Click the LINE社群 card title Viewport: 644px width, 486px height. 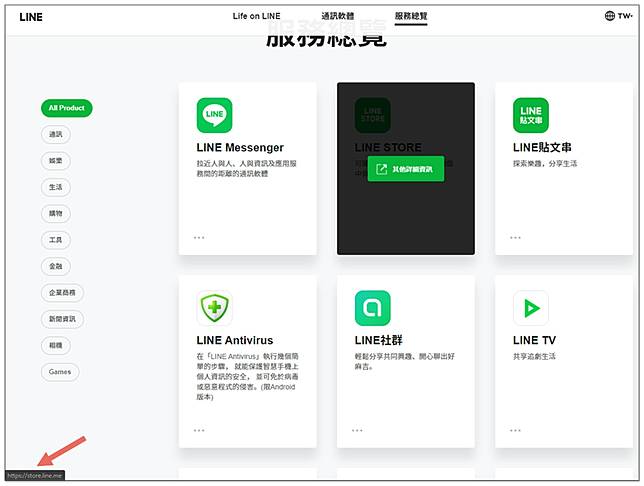(378, 340)
